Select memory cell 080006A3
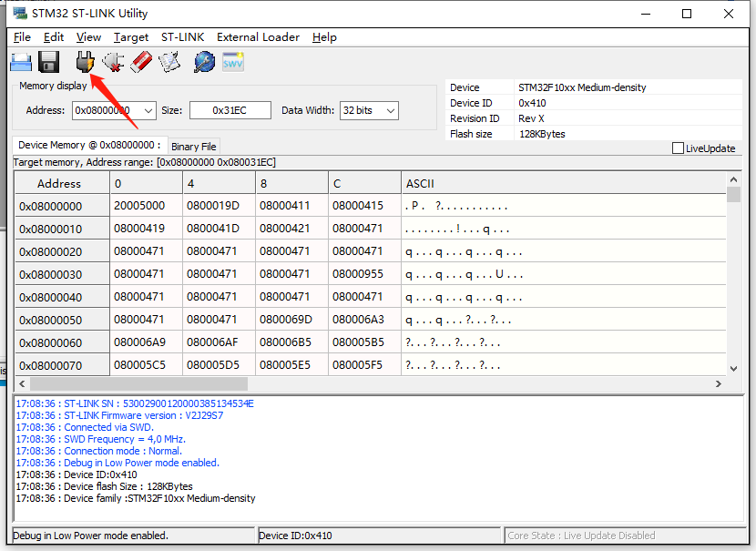The width and height of the screenshot is (756, 551). click(x=364, y=320)
